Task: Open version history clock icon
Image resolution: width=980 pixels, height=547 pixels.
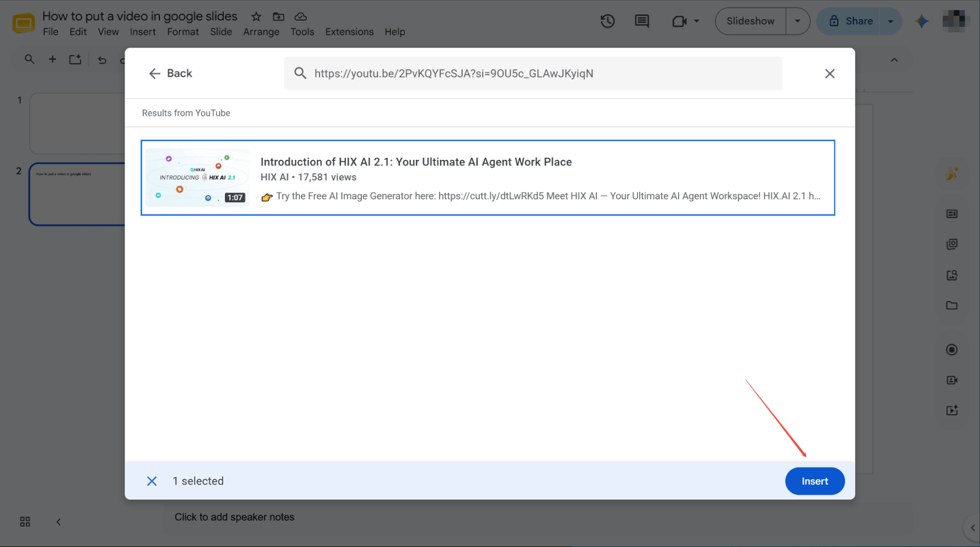Action: pos(607,21)
